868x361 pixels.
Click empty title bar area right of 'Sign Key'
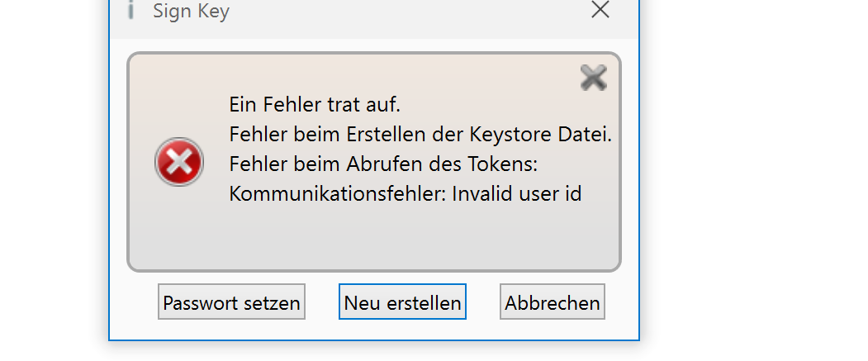tap(396, 11)
